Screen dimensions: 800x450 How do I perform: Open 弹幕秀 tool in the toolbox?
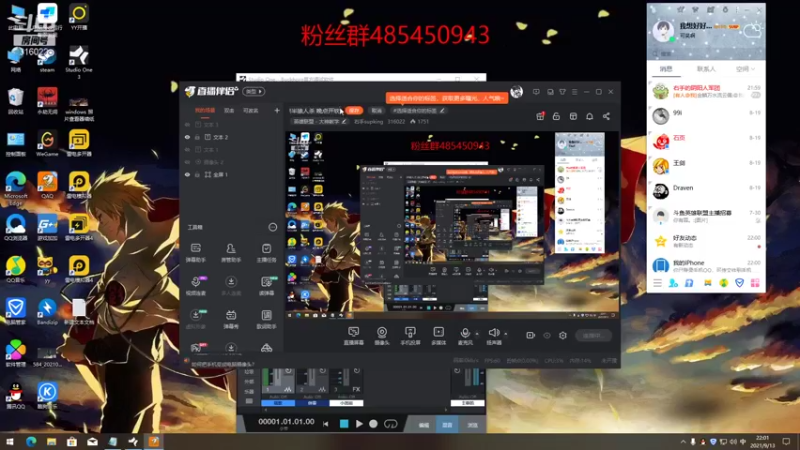(231, 319)
